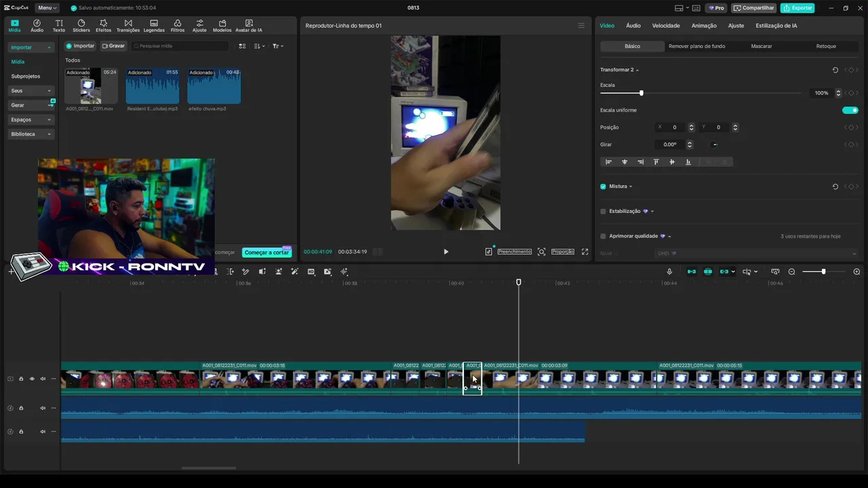868x488 pixels.
Task: Open the Filtros tab
Action: point(178,26)
